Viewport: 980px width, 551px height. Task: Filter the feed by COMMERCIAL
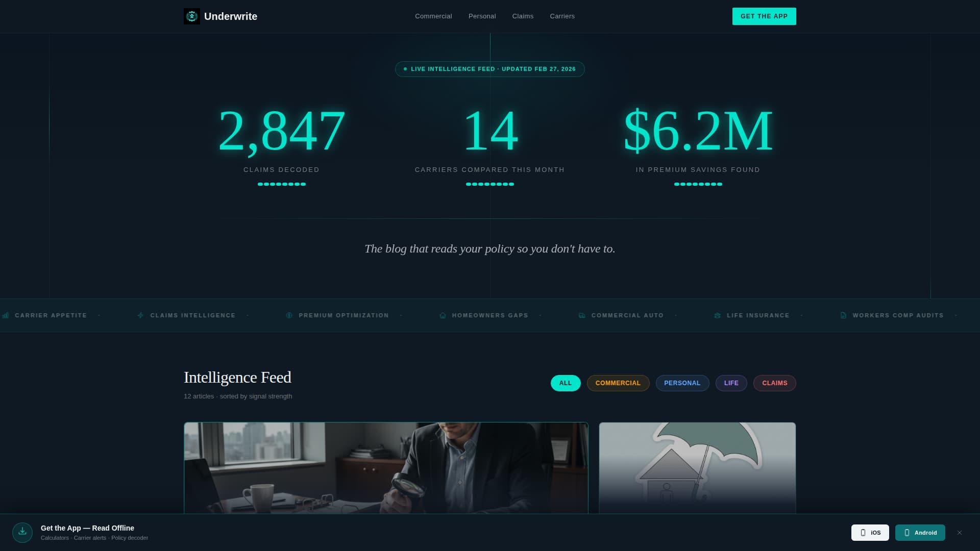tap(618, 383)
